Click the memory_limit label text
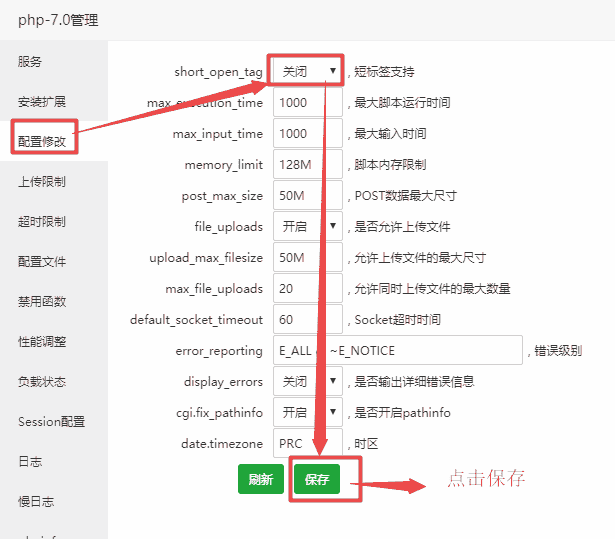The width and height of the screenshot is (615, 539). tap(224, 165)
